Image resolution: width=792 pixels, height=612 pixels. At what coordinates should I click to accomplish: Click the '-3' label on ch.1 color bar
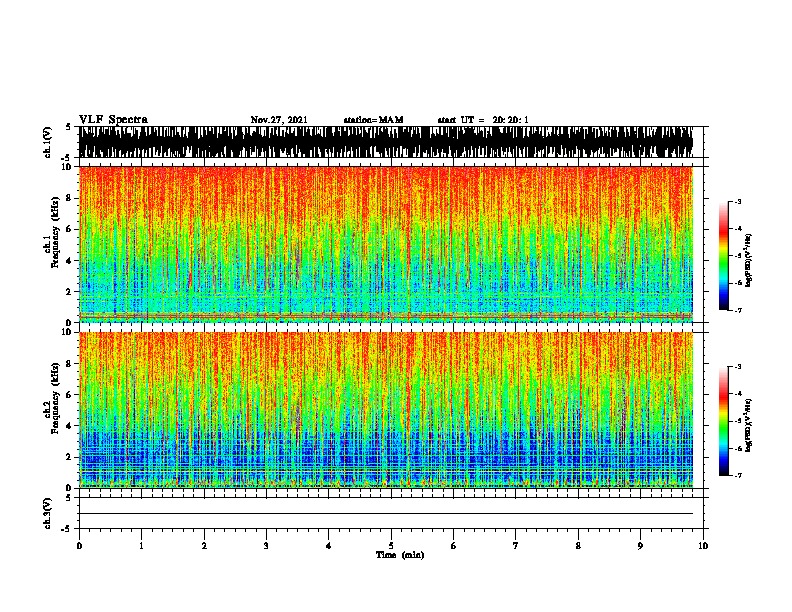click(x=737, y=201)
